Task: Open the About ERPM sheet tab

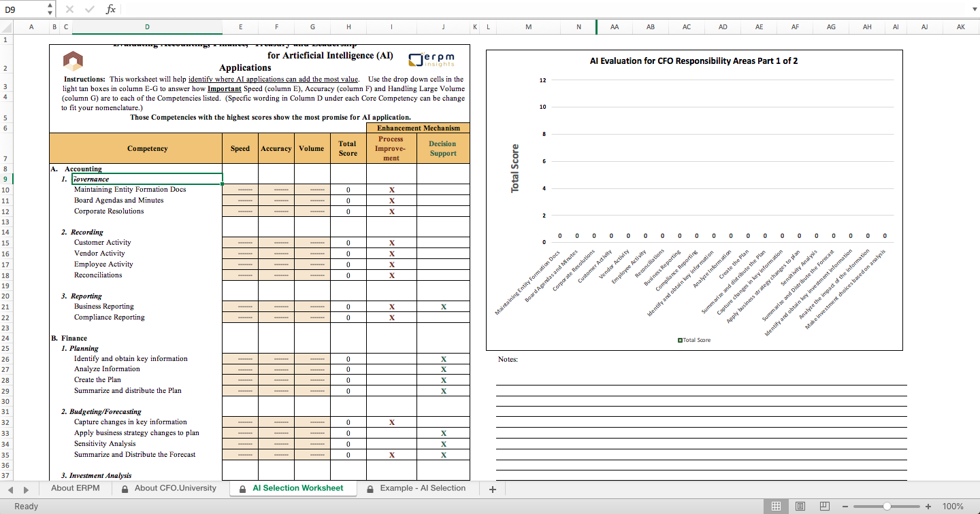Action: pyautogui.click(x=75, y=488)
